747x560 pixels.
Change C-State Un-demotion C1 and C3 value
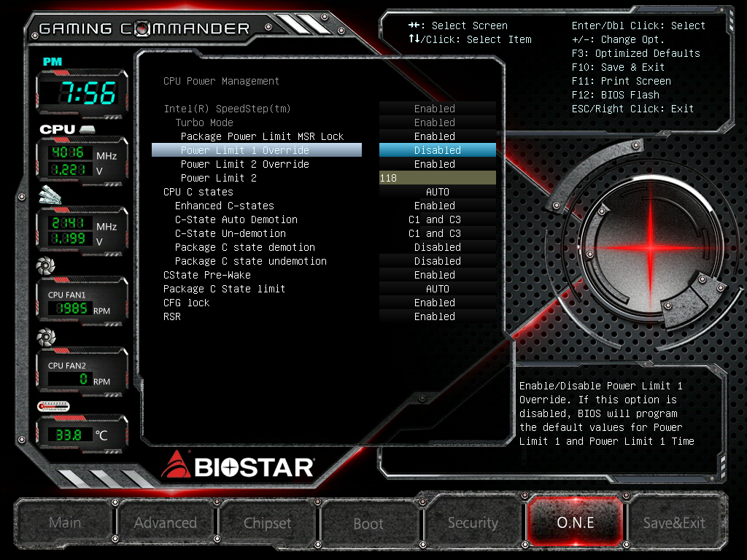tap(438, 233)
